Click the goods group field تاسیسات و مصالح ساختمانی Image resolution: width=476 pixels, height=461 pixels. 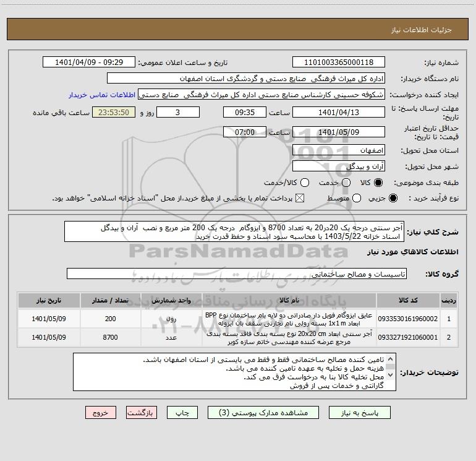click(x=237, y=274)
